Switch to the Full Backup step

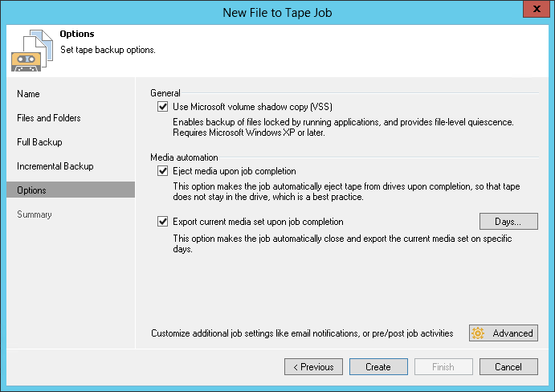(39, 142)
